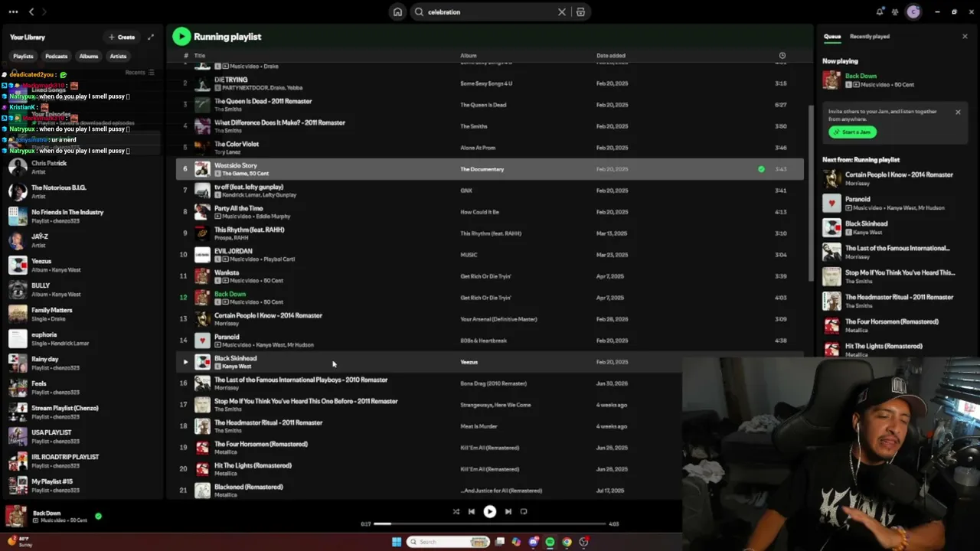Select the 'Blackened (Remastered)' track row
This screenshot has width=980, height=551.
point(490,490)
